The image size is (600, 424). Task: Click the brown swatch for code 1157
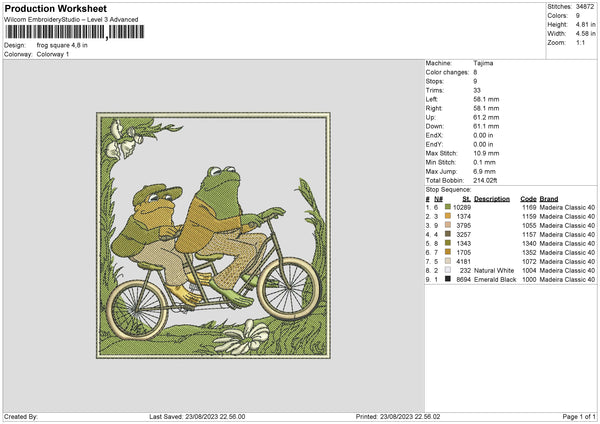pyautogui.click(x=448, y=234)
